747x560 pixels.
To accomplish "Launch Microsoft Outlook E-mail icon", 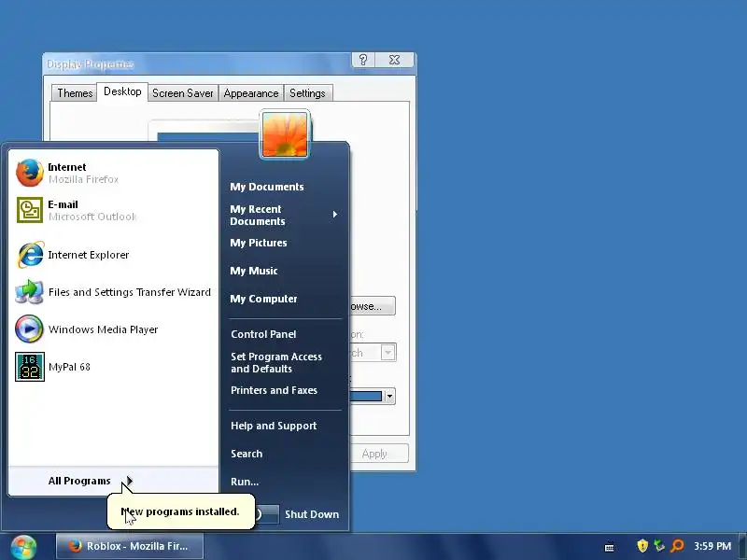I will (x=30, y=209).
